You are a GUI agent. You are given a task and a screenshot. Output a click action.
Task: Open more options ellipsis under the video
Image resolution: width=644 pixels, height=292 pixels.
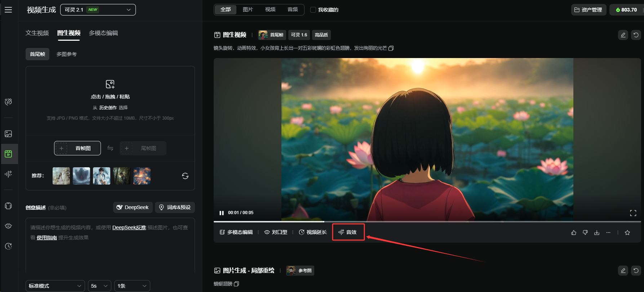[x=608, y=233]
